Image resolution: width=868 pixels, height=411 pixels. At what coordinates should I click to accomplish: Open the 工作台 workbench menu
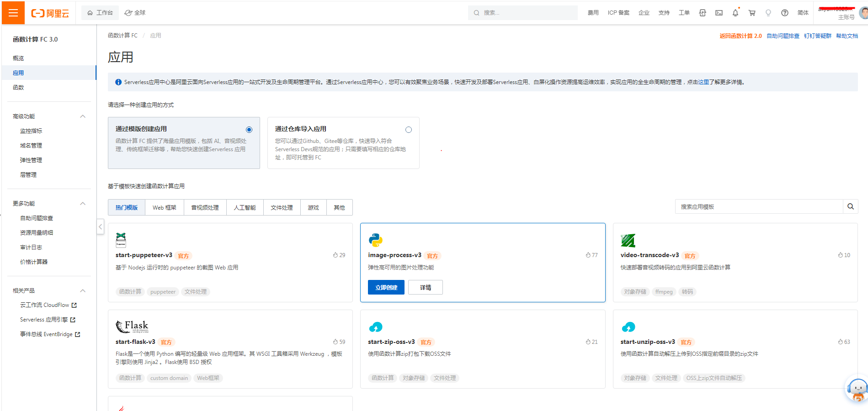(100, 13)
